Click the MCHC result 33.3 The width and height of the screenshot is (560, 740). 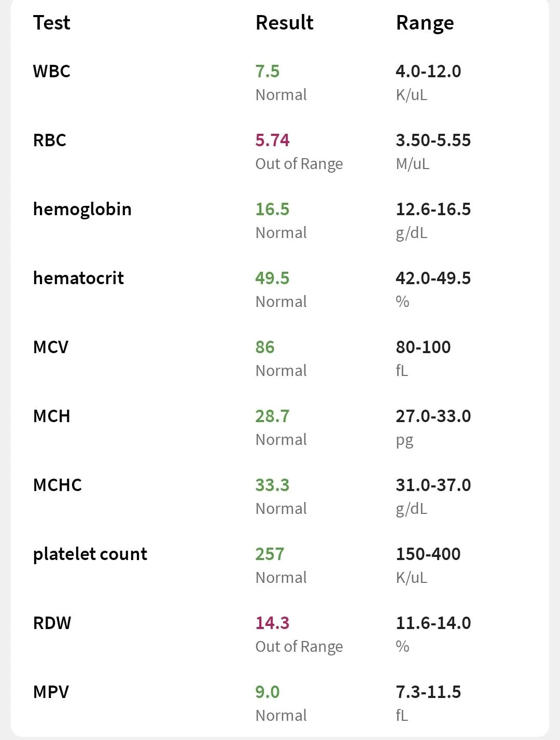click(272, 485)
